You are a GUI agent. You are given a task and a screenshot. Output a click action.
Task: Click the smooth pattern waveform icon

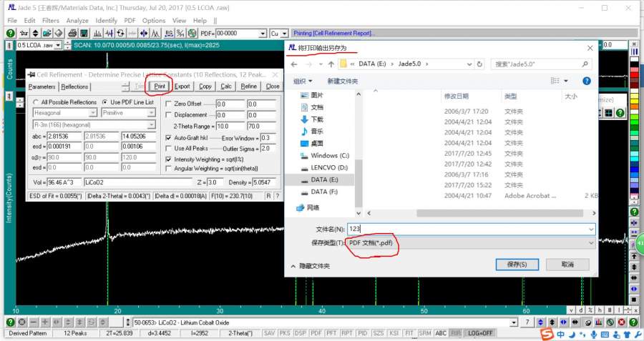click(x=109, y=33)
